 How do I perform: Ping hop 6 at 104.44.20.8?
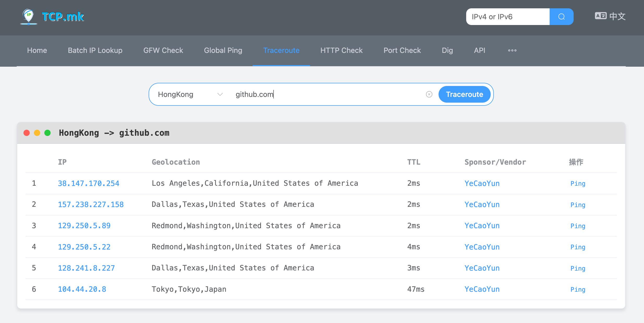578,289
